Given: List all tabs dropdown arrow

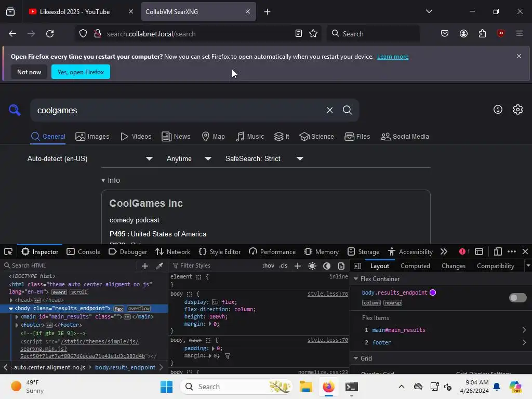Looking at the screenshot, I should (429, 11).
